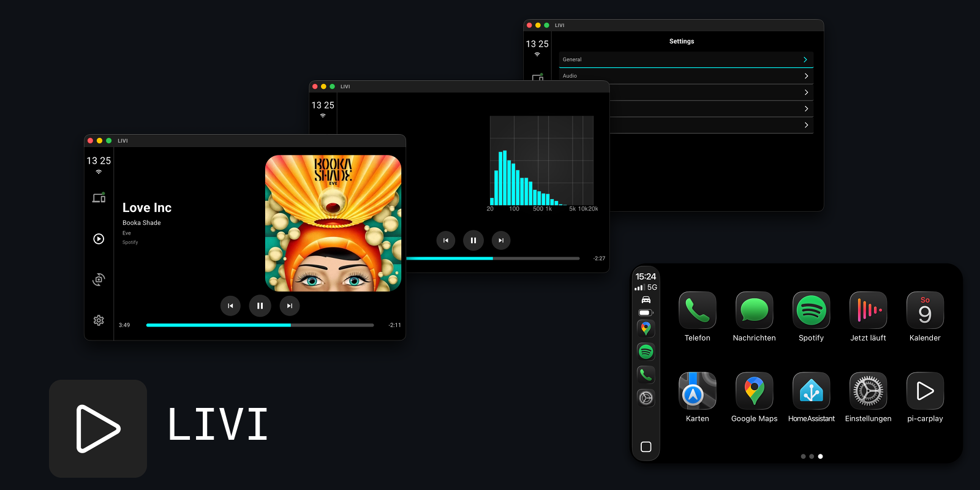
Task: Expand the last settings row chevron
Action: [806, 125]
